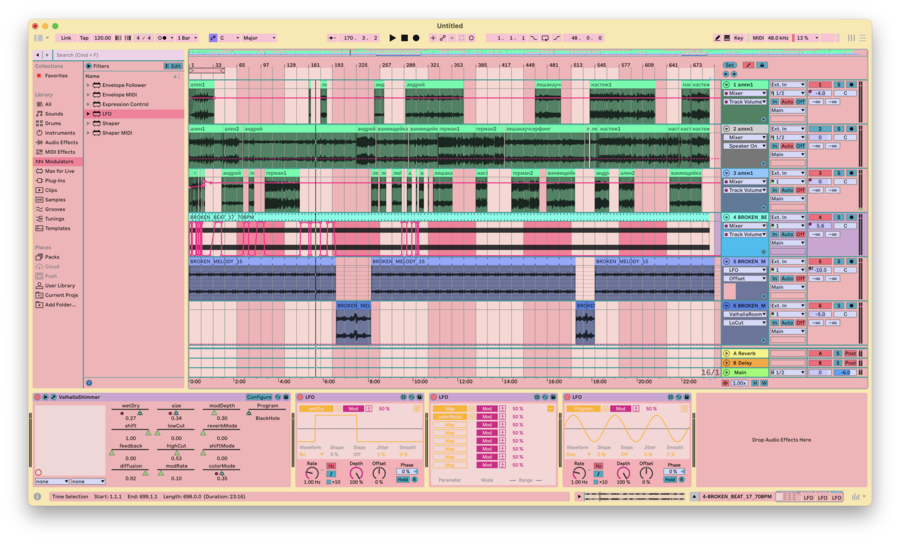900x543 pixels.
Task: Expand the Envelope Follower folder
Action: click(88, 85)
